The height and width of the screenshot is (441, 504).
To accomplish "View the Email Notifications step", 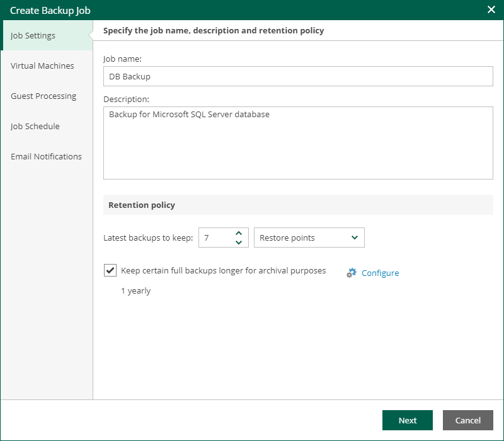I will pos(46,156).
